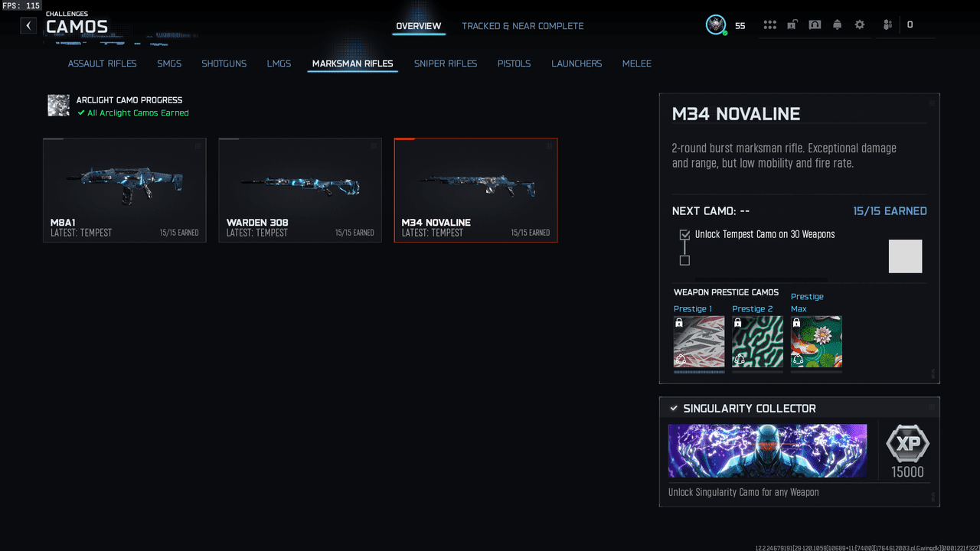Click the back arrow beside Camos
The height and width of the screenshot is (551, 980).
coord(28,26)
